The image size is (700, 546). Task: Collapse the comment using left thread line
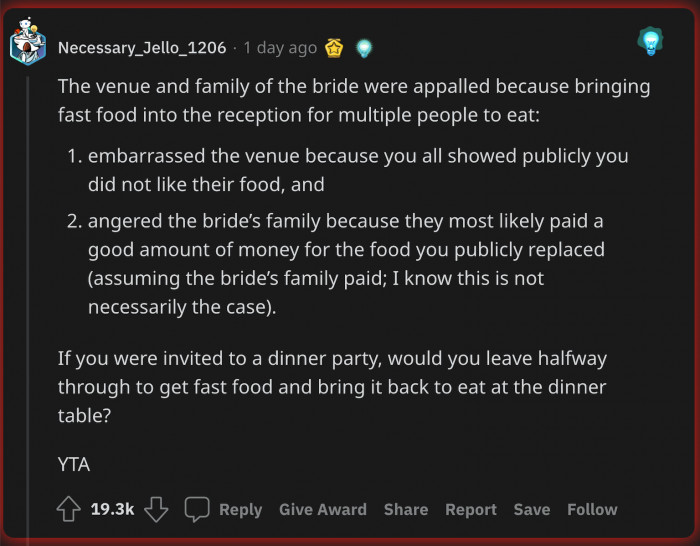pos(28,300)
